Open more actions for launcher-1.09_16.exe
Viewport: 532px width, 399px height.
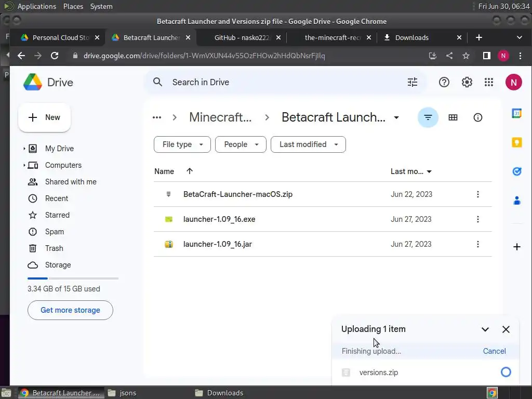(x=478, y=219)
